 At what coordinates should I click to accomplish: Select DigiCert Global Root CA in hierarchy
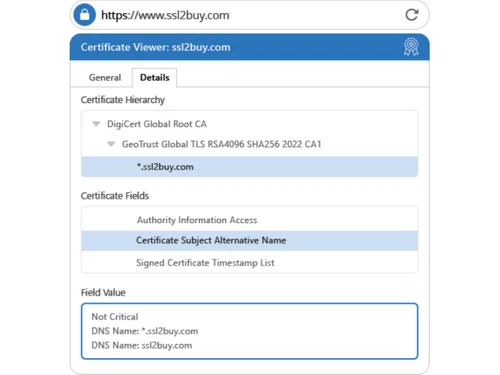click(157, 124)
